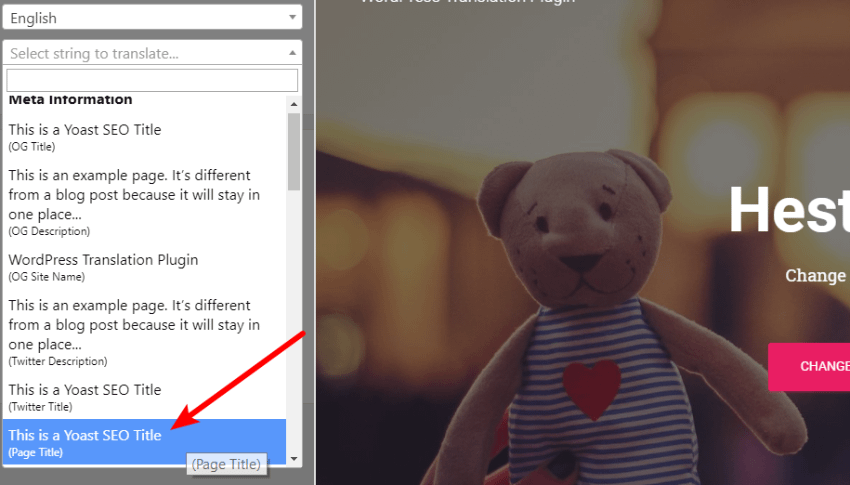The image size is (850, 485).
Task: Choose WordPress Translation Plugin OG Site Name
Action: pos(144,267)
